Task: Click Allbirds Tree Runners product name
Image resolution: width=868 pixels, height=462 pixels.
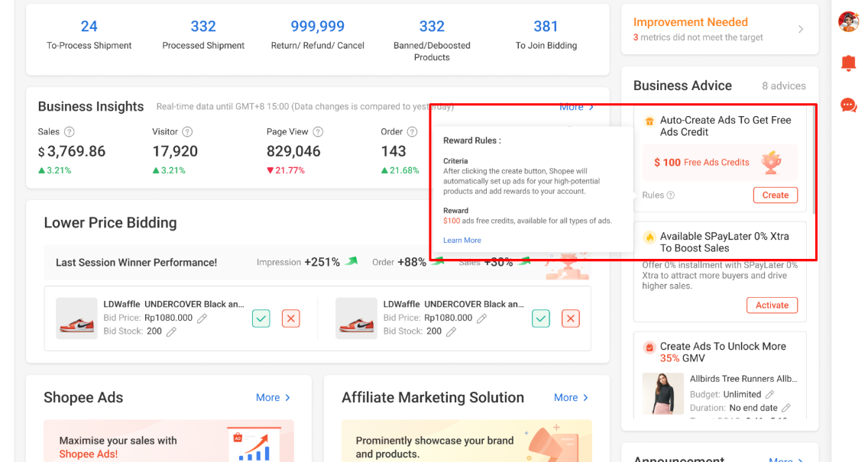Action: coord(743,379)
